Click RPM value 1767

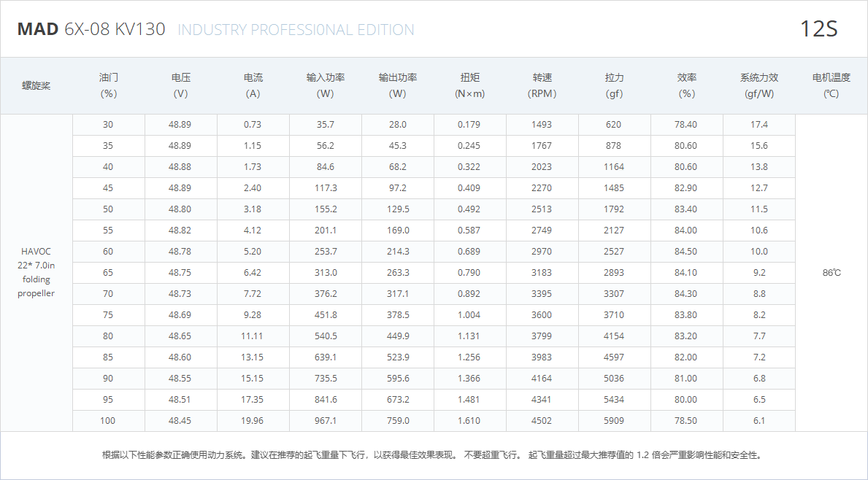(542, 145)
